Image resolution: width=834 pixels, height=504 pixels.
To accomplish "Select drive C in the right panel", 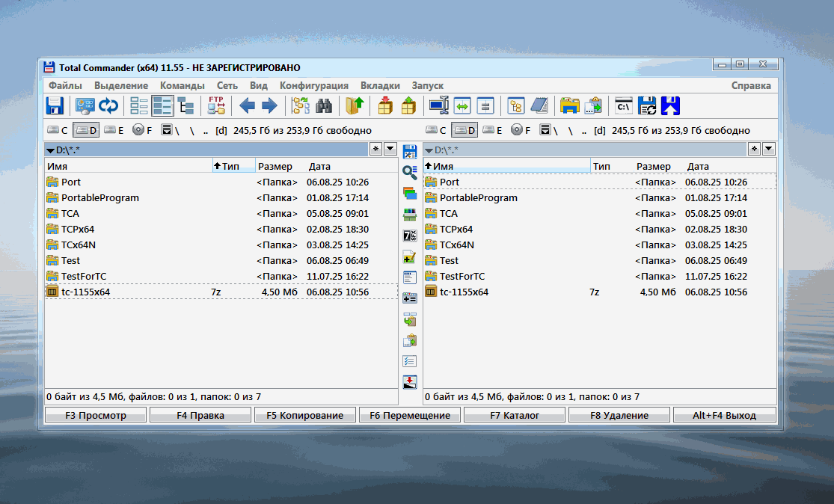I will pyautogui.click(x=436, y=130).
